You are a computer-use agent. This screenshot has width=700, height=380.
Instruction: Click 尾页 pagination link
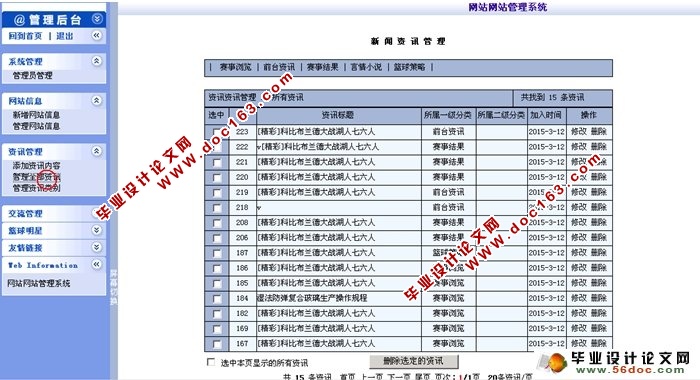pos(422,377)
